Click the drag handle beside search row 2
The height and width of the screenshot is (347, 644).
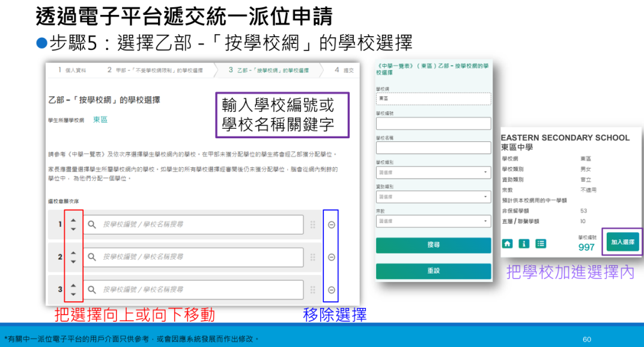click(x=312, y=256)
